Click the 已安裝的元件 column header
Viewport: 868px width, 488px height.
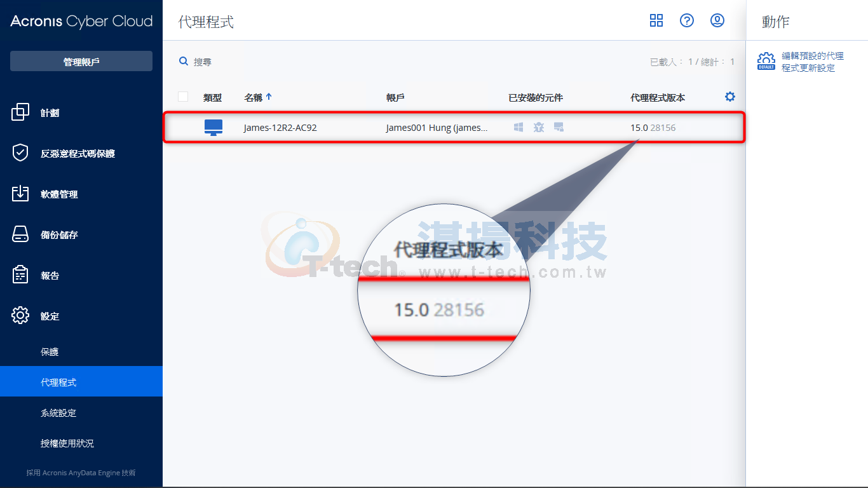[x=536, y=97]
